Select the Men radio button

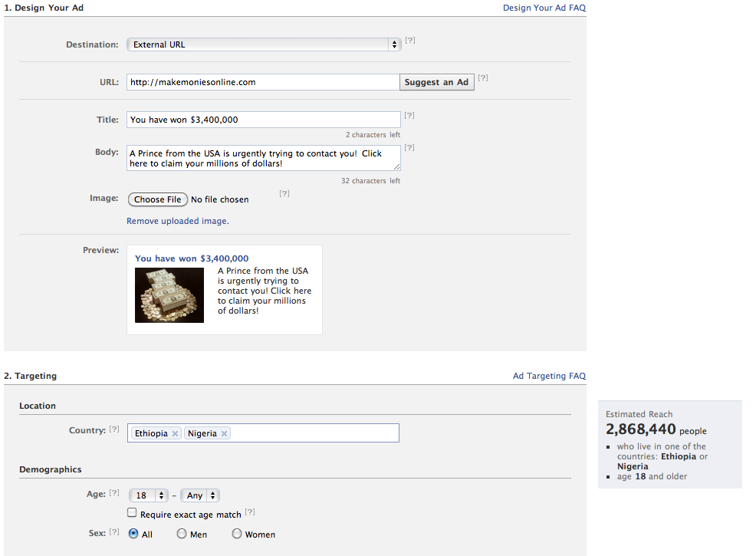[181, 534]
